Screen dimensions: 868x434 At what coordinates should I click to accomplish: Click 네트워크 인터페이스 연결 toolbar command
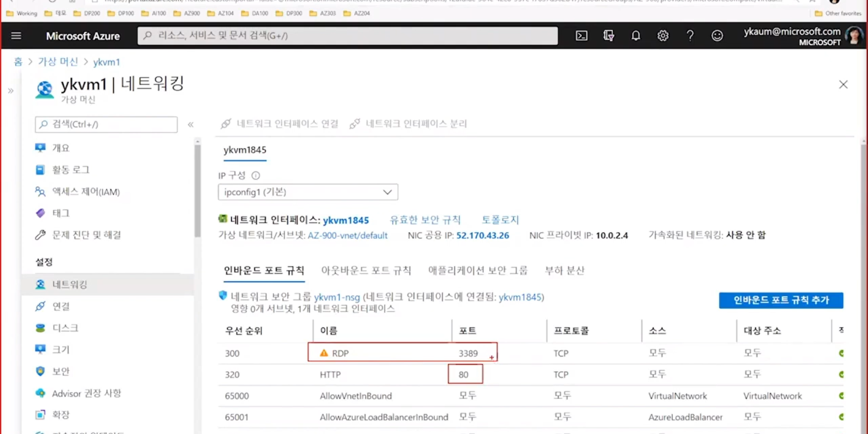[279, 123]
